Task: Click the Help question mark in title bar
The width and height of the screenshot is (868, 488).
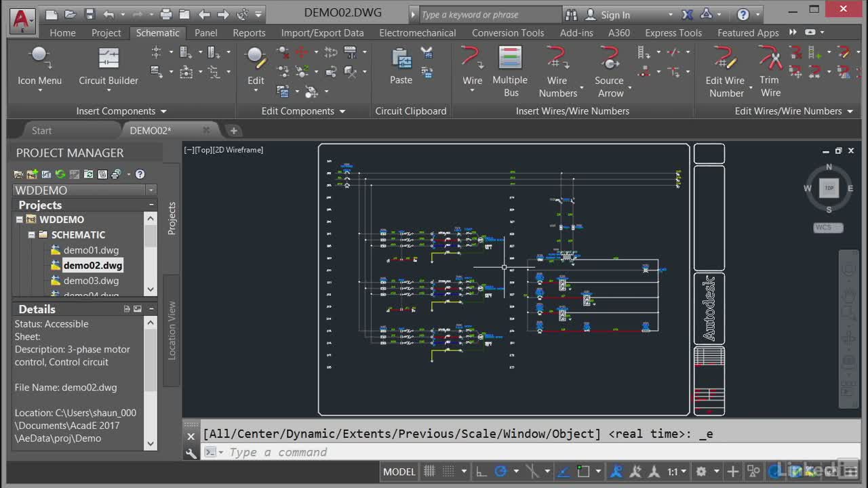Action: coord(743,14)
